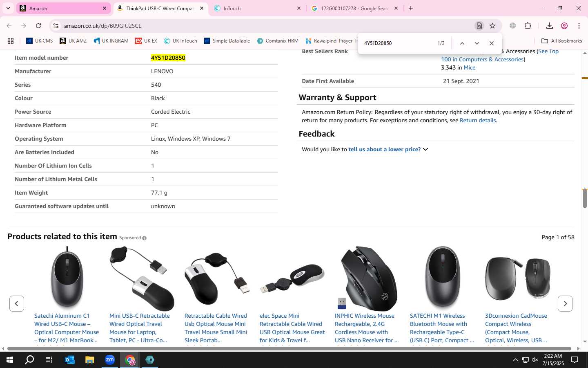This screenshot has height=368, width=588.
Task: Close the InTouch tab
Action: pos(298,8)
